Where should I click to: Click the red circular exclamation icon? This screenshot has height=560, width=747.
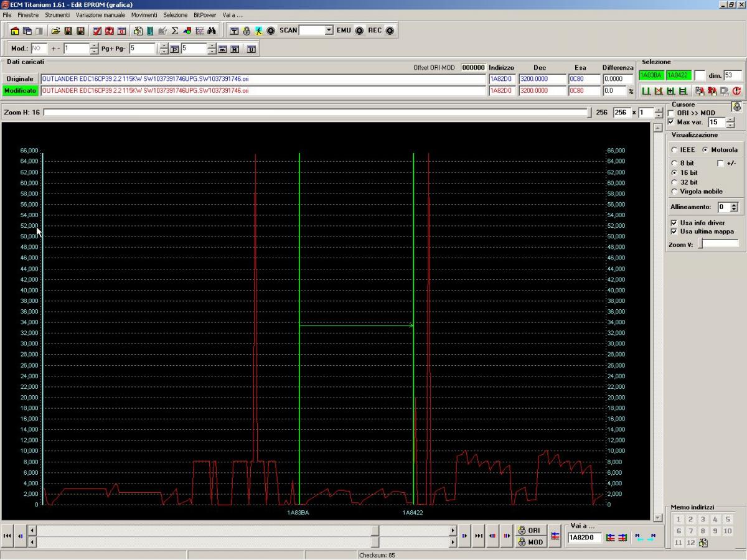point(737,91)
